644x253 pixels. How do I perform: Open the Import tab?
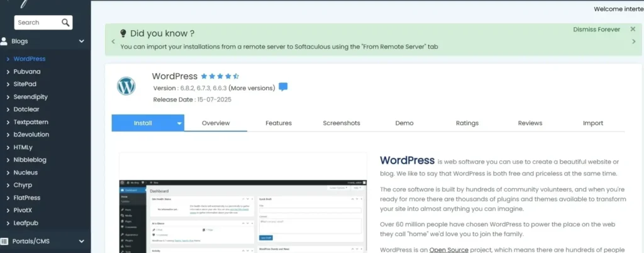tap(593, 123)
